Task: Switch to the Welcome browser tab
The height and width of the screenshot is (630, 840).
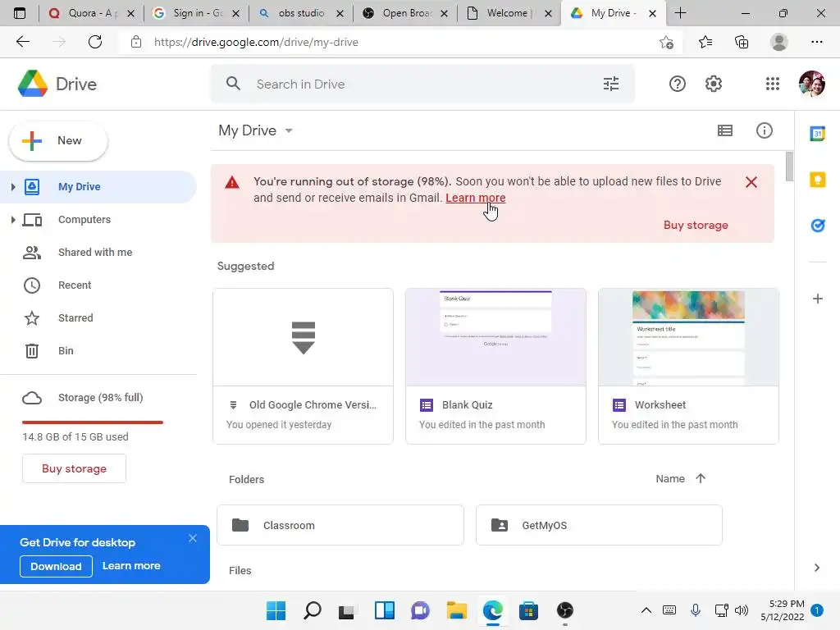Action: pyautogui.click(x=509, y=13)
